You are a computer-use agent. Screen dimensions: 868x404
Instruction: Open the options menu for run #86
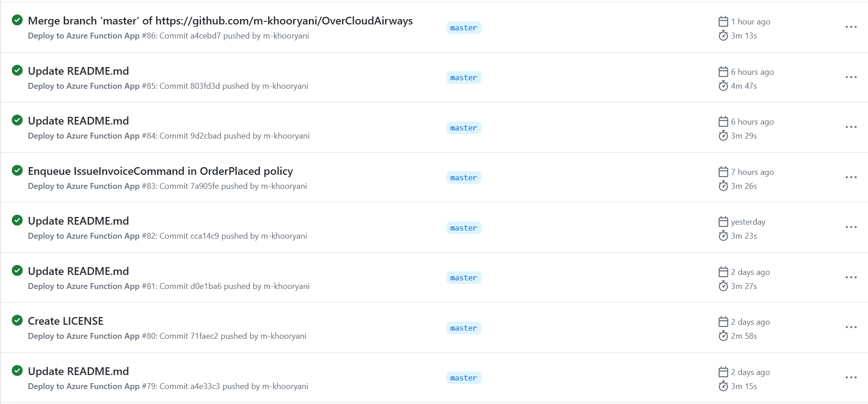pos(851,27)
